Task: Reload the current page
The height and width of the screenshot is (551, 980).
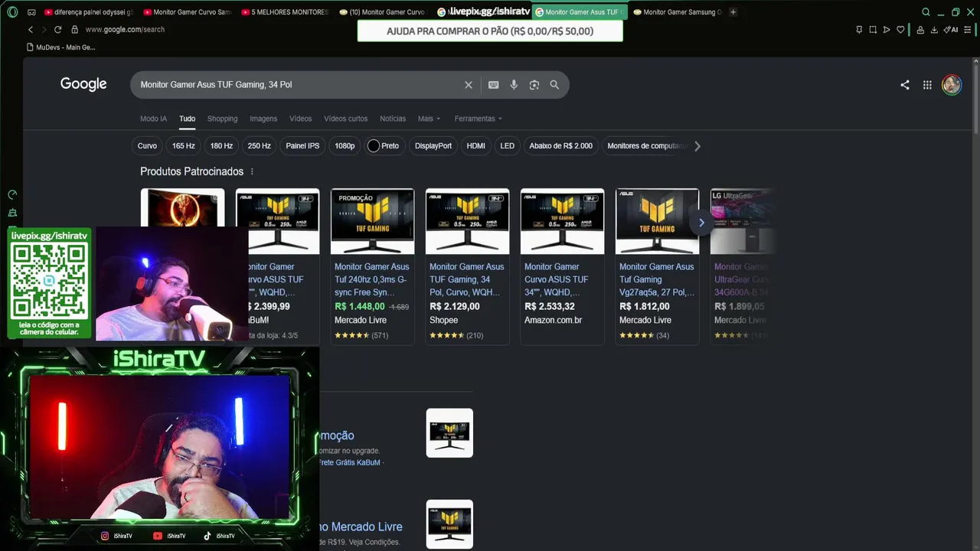Action: pos(57,29)
